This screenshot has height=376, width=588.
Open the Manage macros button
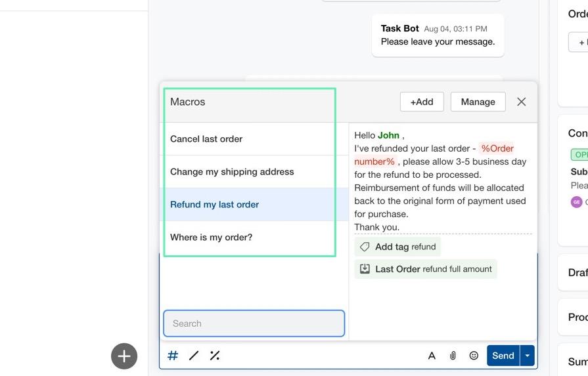[x=478, y=102]
